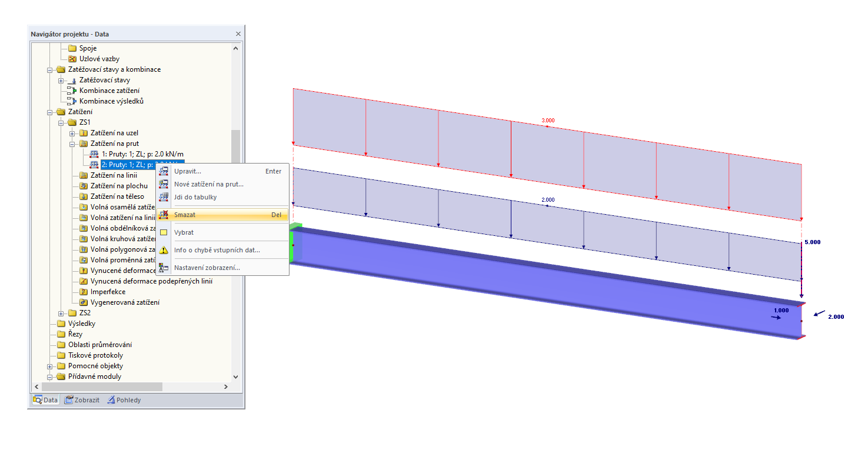Click the Vynucené deformace icon
The width and height of the screenshot is (868, 460).
pyautogui.click(x=84, y=271)
